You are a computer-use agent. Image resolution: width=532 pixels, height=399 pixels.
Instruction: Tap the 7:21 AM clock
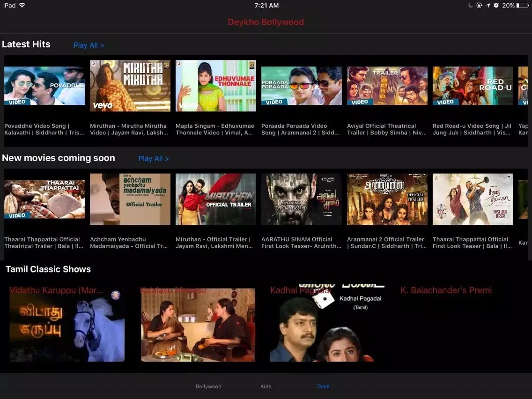(266, 6)
